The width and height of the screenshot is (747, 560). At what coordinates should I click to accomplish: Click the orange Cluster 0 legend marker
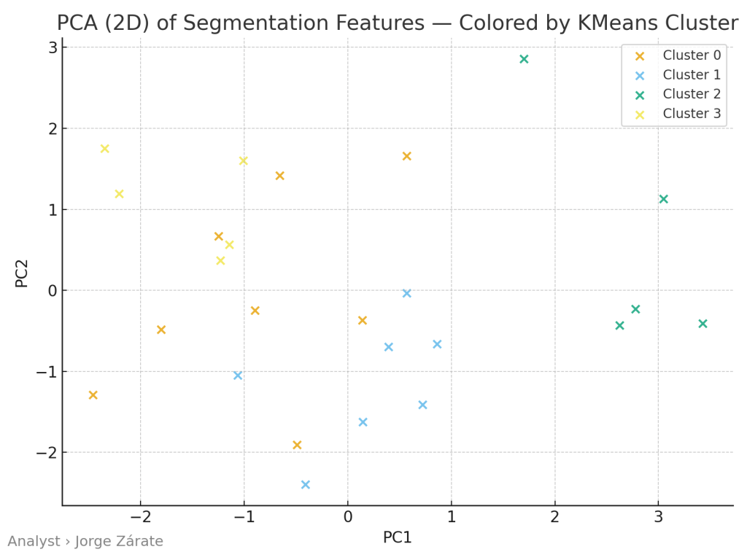point(640,56)
